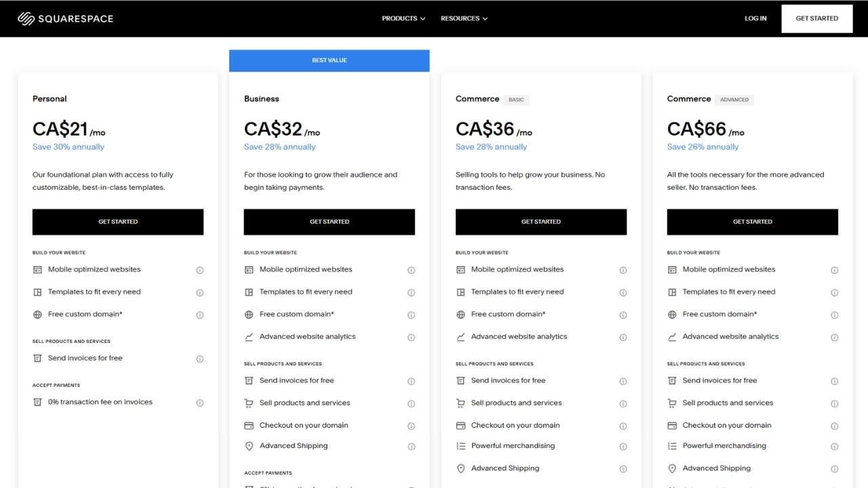Click the Squarespace logo in header

pyautogui.click(x=65, y=18)
